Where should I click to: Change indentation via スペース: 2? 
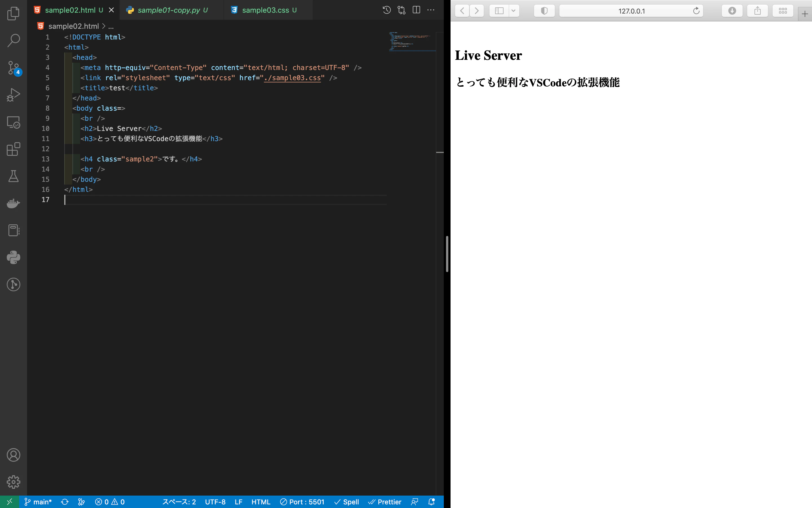(179, 502)
